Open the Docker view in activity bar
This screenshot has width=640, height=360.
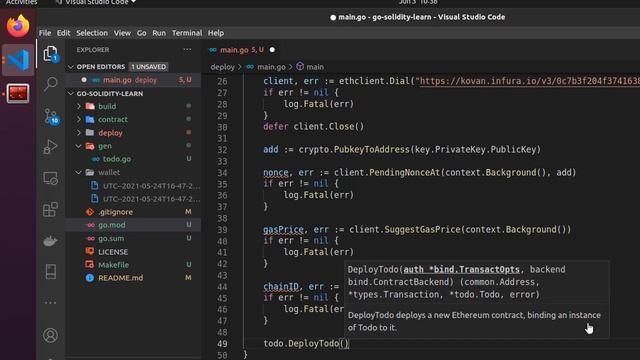pos(50,241)
